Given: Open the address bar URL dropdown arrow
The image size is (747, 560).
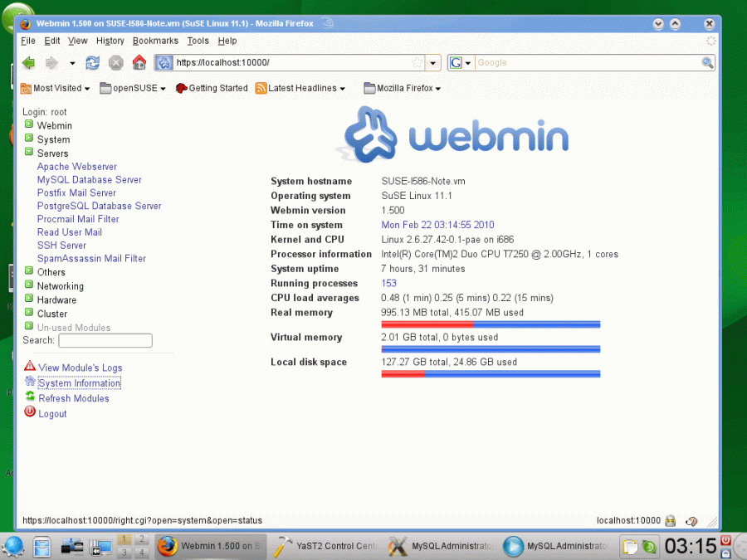Looking at the screenshot, I should pos(432,63).
